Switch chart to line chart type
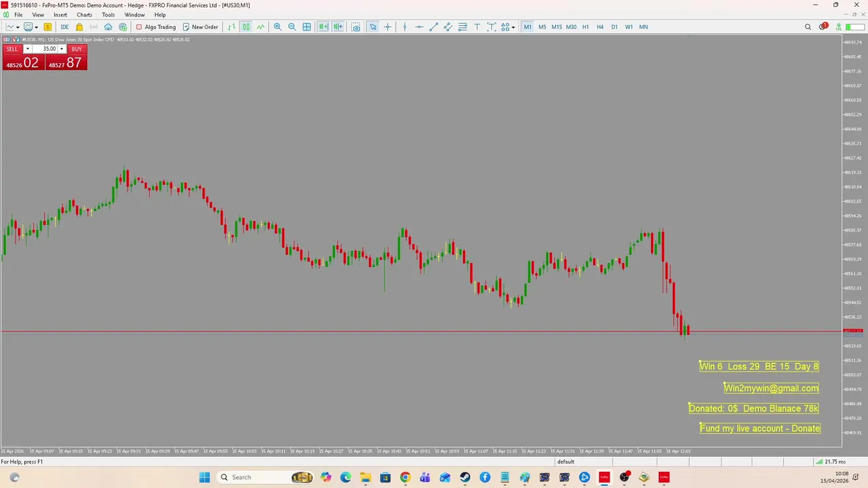 click(260, 27)
